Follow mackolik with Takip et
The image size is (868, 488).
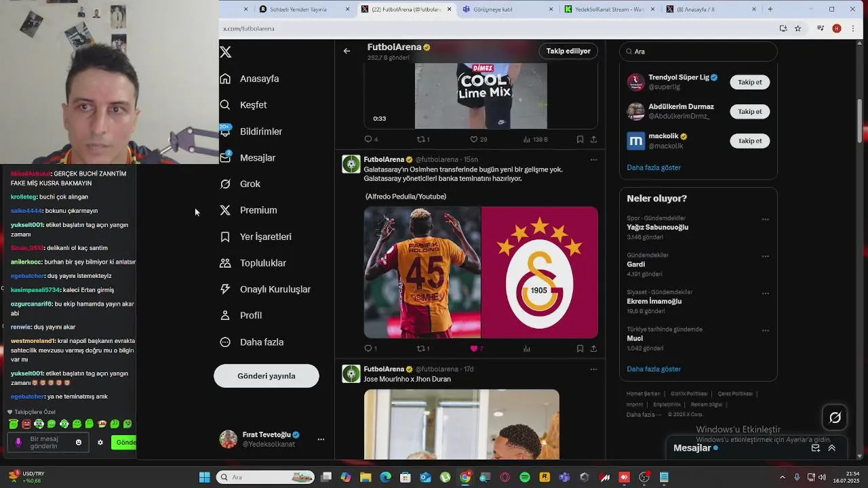(749, 141)
